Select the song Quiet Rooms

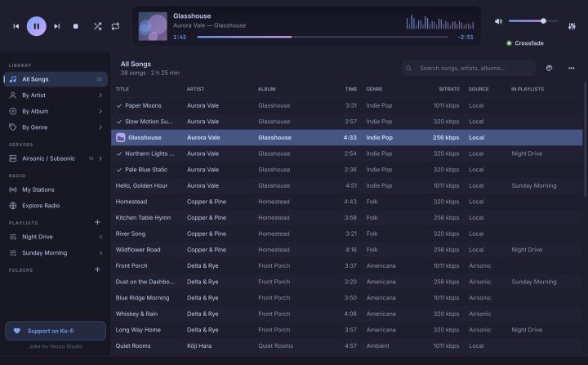coord(347,346)
